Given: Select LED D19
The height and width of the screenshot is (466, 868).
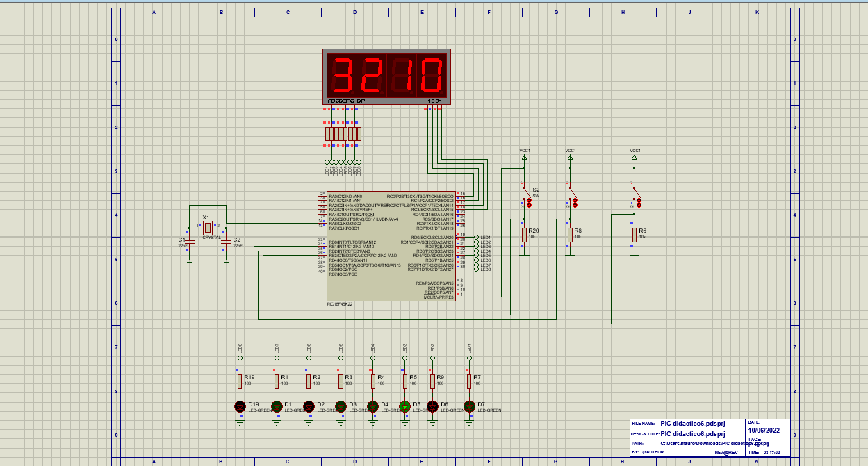Looking at the screenshot, I should click(x=240, y=406).
